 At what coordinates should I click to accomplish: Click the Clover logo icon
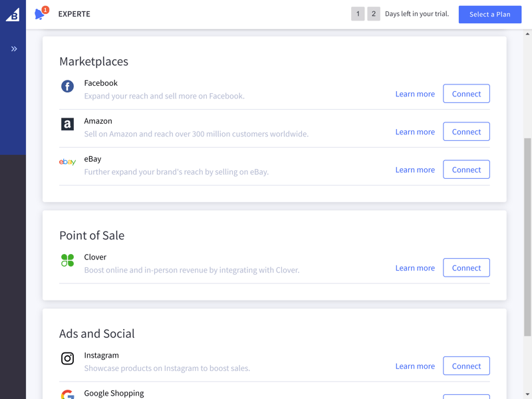click(68, 260)
